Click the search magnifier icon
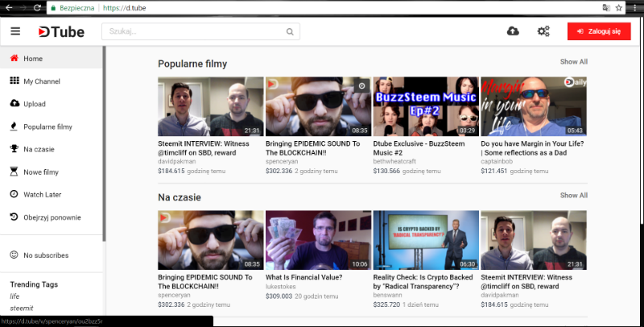This screenshot has width=644, height=327. click(x=290, y=31)
